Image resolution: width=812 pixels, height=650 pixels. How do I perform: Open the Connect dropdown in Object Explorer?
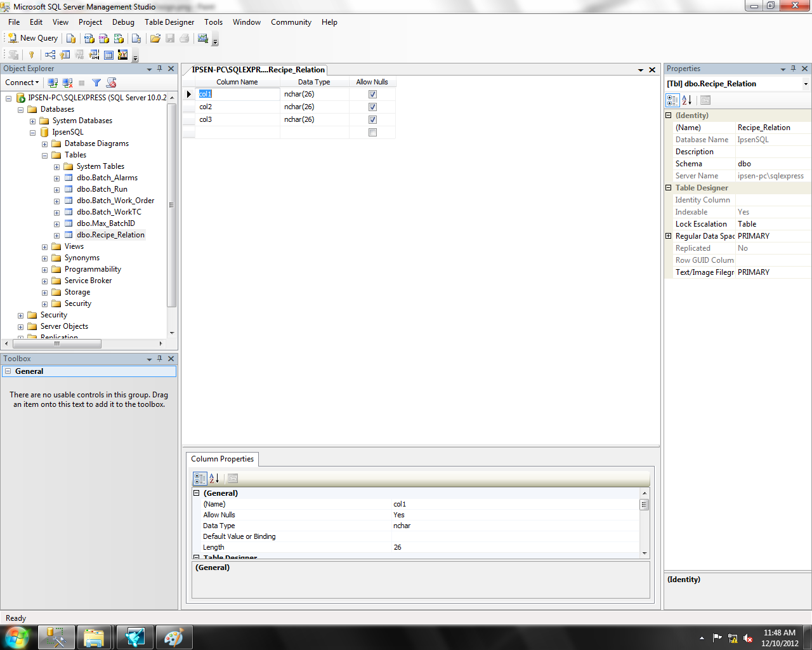click(x=22, y=83)
